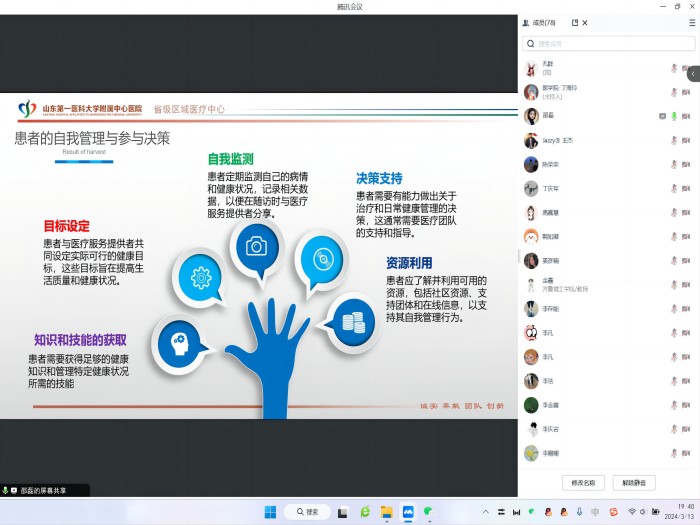Pop out the members panel window
Image resolution: width=700 pixels, height=525 pixels.
pyautogui.click(x=575, y=22)
